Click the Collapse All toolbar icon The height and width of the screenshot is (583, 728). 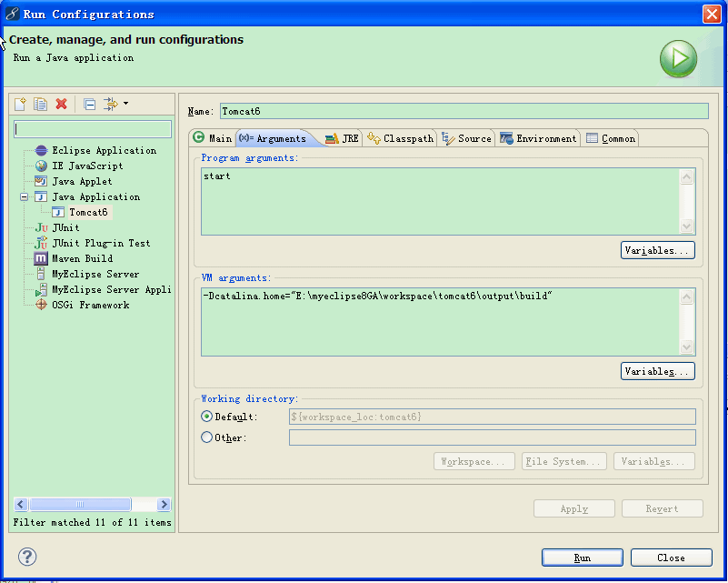(89, 104)
